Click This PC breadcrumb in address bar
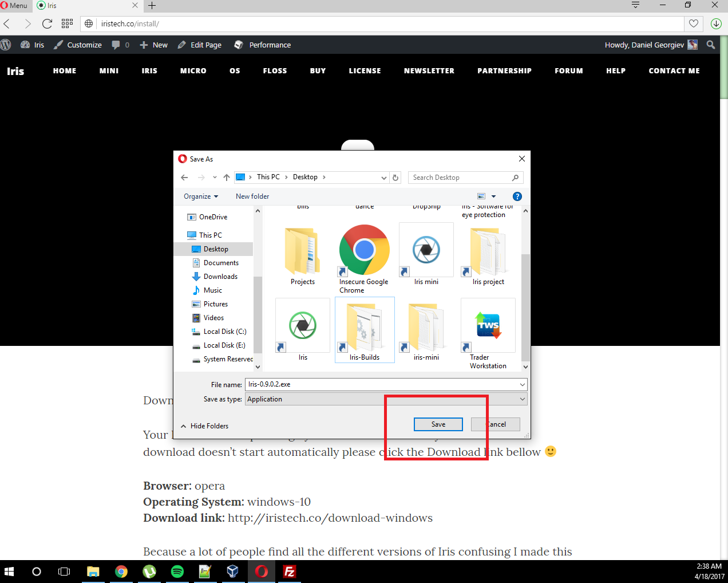The height and width of the screenshot is (583, 728). (x=268, y=177)
